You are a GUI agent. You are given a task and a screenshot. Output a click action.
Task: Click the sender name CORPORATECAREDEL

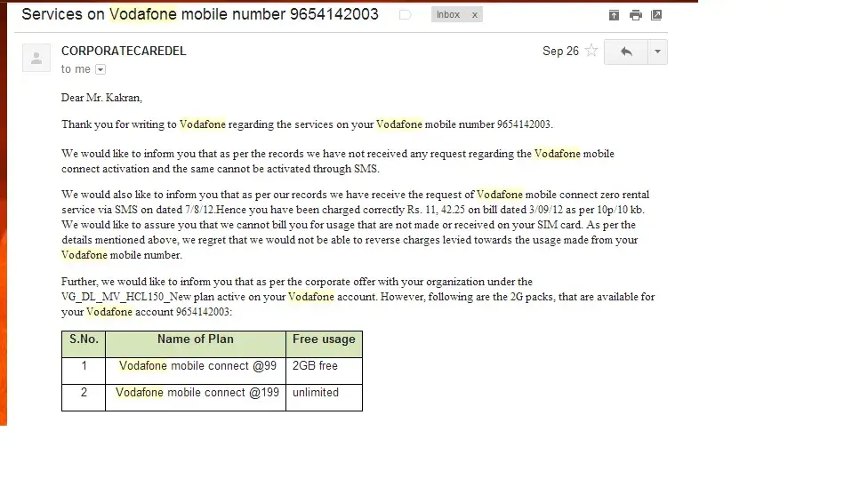point(124,51)
